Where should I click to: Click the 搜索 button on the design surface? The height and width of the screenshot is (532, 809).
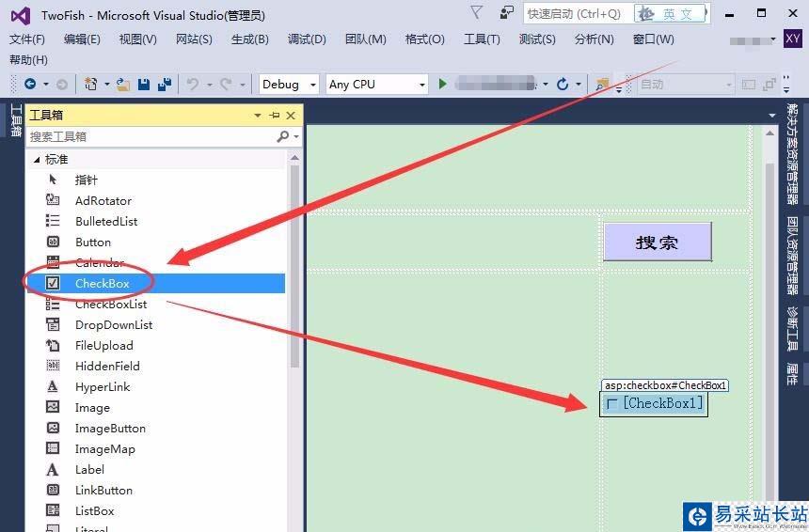point(658,242)
